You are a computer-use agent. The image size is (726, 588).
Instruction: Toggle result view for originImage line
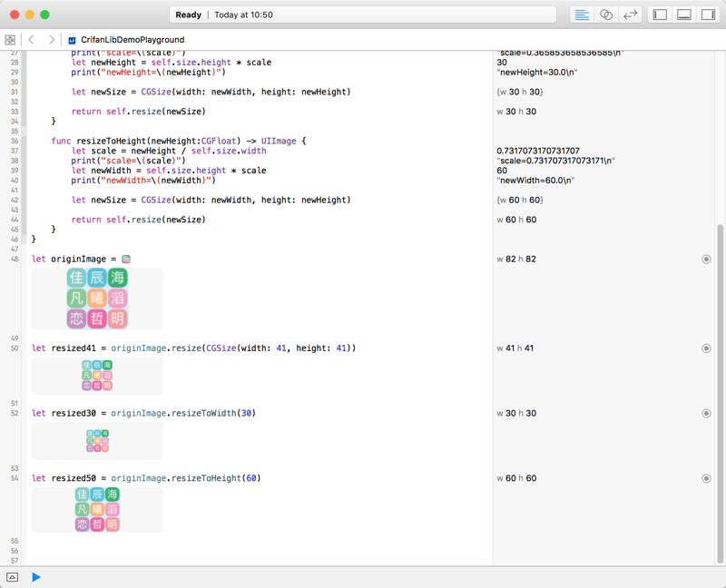coord(706,260)
